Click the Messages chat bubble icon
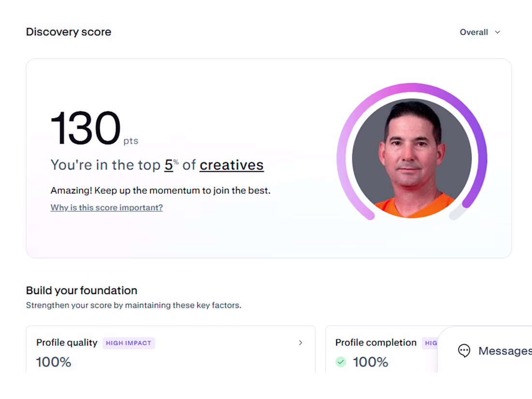The image size is (532, 399). (x=464, y=351)
